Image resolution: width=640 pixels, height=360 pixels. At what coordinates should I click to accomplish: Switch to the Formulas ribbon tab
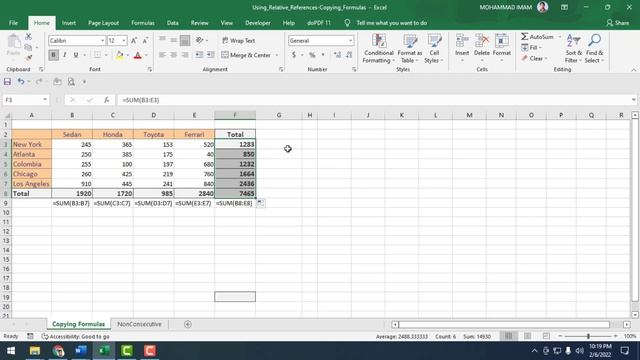coord(143,23)
